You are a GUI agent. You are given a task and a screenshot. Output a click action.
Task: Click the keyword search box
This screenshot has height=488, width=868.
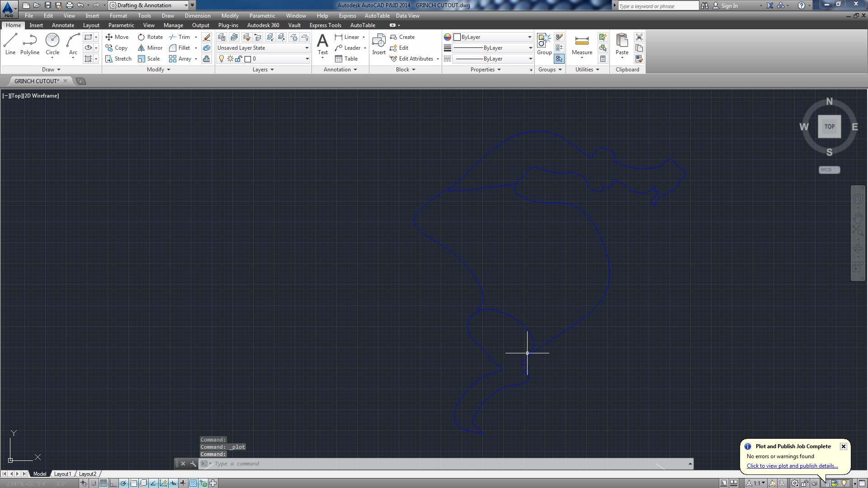(658, 6)
